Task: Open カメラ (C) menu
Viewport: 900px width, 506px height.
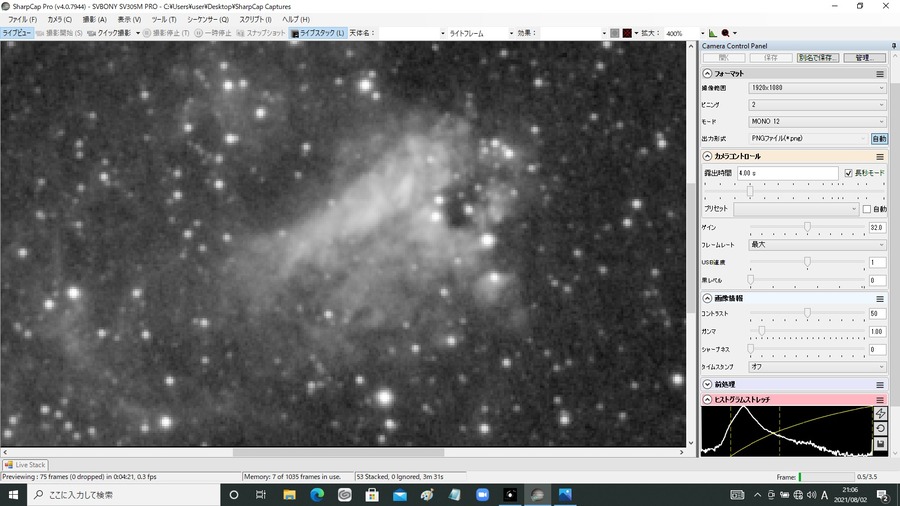Action: pyautogui.click(x=60, y=20)
